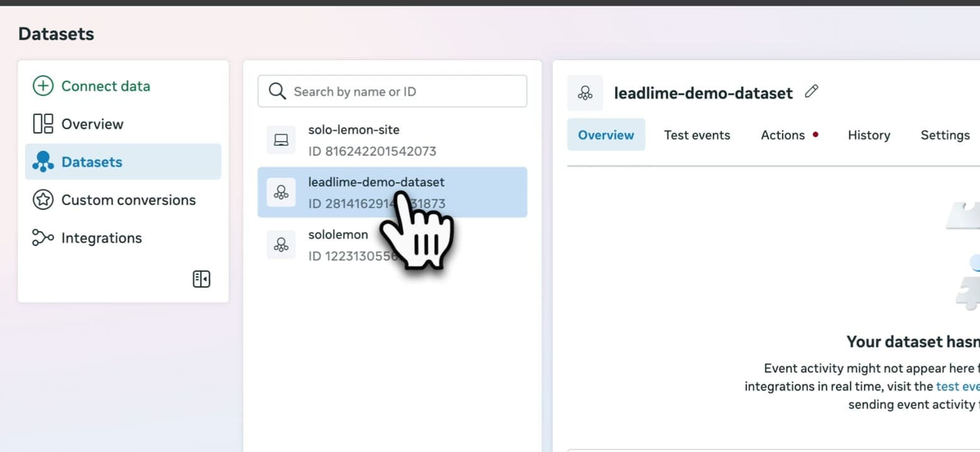
Task: Click the solo-lemon-site laptop icon
Action: click(281, 140)
